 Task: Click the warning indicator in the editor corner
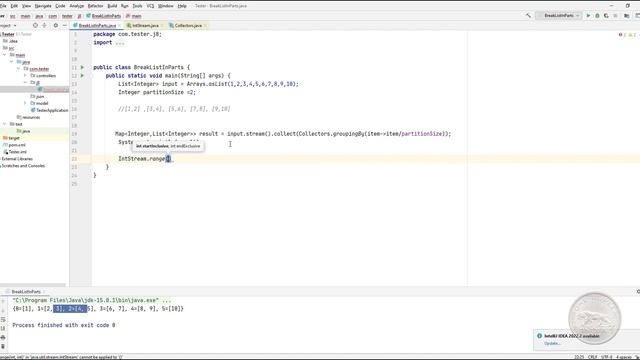coord(632,35)
